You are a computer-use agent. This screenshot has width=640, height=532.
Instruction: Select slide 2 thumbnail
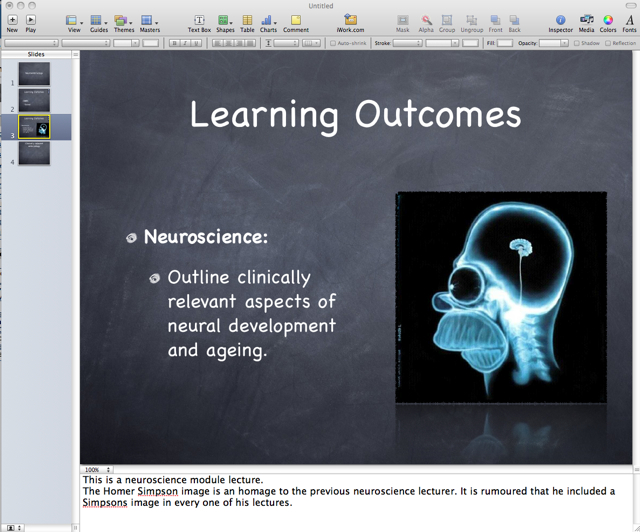pyautogui.click(x=34, y=100)
